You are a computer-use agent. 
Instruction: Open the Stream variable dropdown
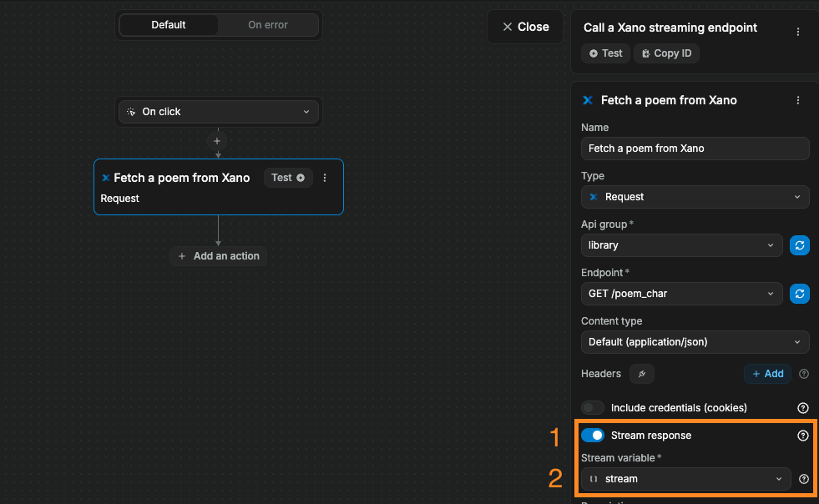pyautogui.click(x=685, y=479)
